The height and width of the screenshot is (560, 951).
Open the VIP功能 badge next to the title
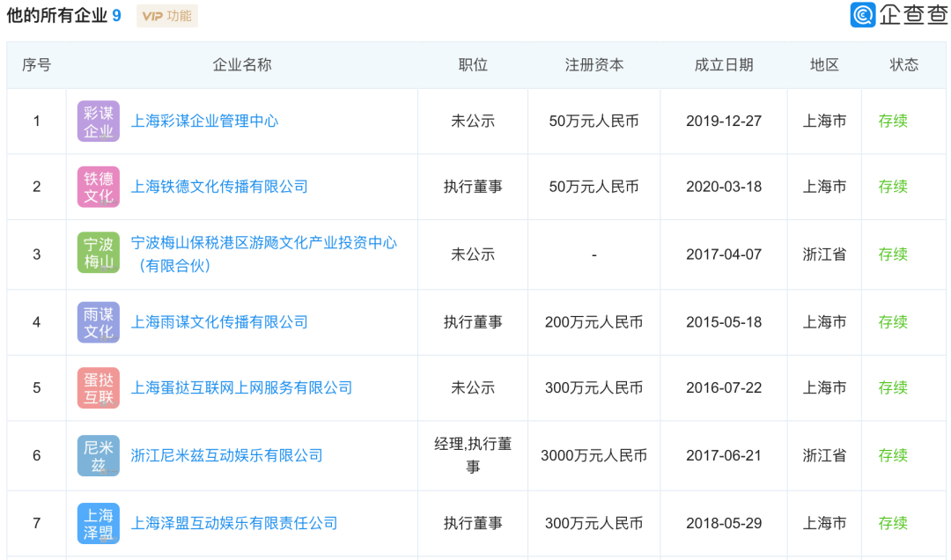tap(166, 16)
